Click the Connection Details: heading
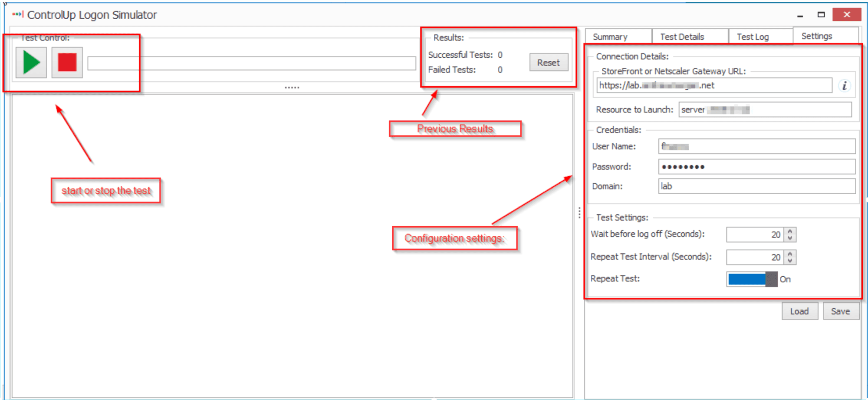The width and height of the screenshot is (868, 400). point(632,56)
